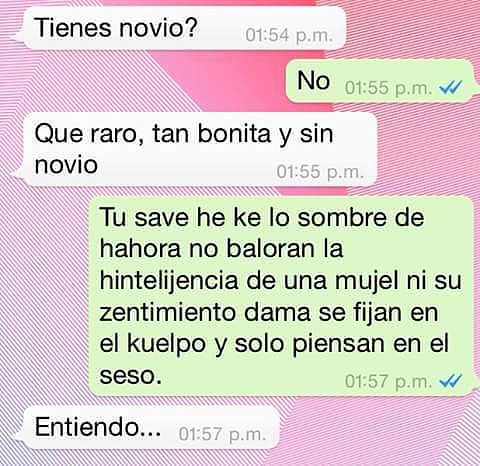Click 01:55 p.m. timestamp under 'novio'

pyautogui.click(x=320, y=172)
